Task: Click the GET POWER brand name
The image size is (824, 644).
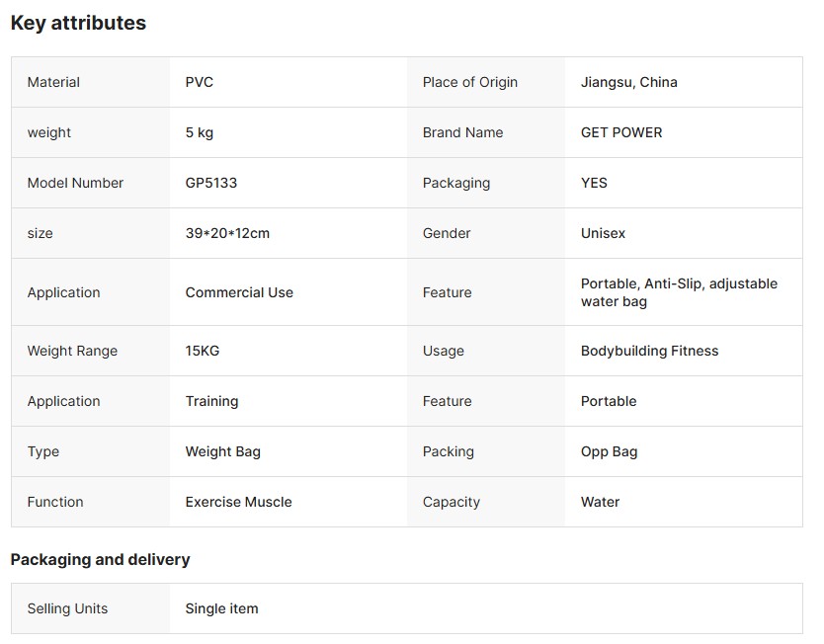Action: click(x=621, y=132)
